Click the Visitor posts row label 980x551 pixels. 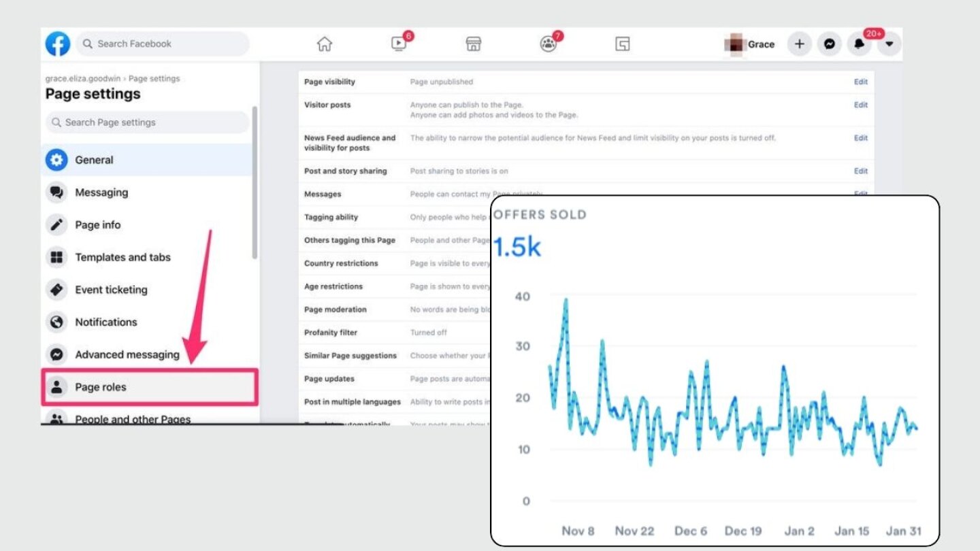pos(327,105)
